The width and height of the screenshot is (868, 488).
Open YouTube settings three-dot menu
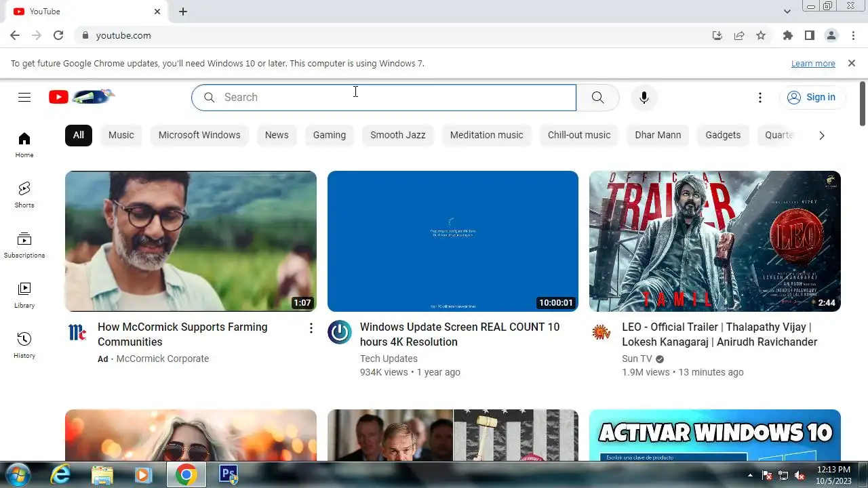[x=760, y=98]
